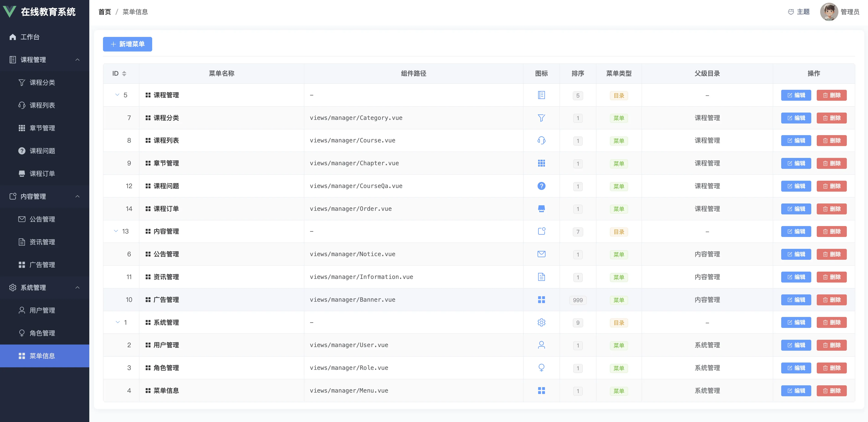Go to 工作台 in the sidebar
Viewport: 868px width, 422px height.
pyautogui.click(x=30, y=37)
